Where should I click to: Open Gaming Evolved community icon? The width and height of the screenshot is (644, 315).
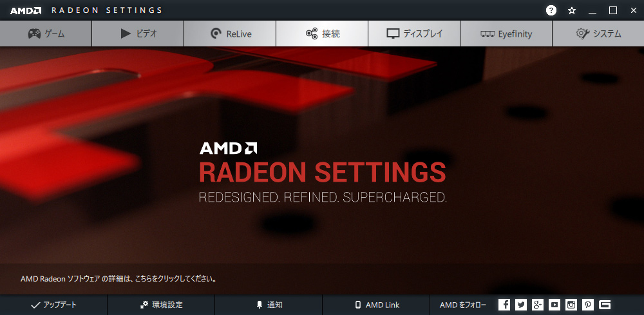605,305
